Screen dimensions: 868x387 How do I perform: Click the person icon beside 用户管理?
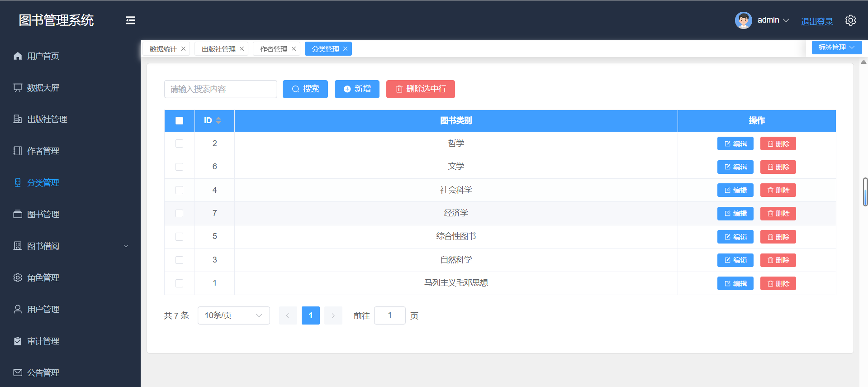tap(18, 309)
